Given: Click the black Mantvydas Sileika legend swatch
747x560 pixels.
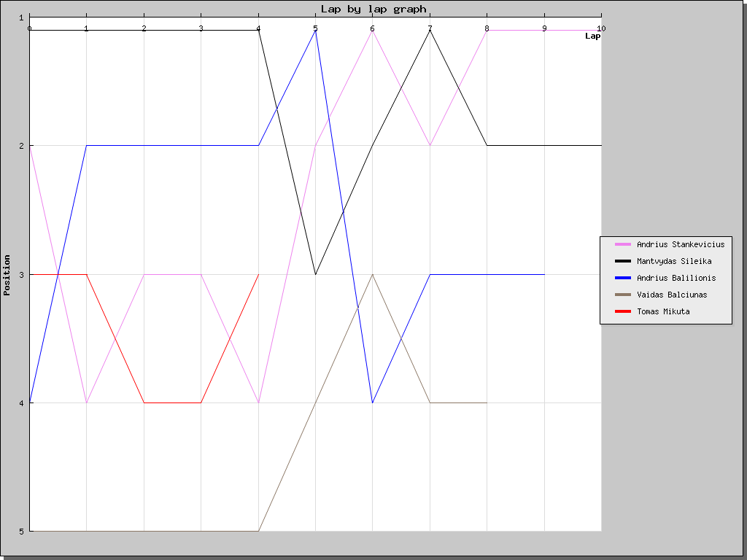Looking at the screenshot, I should click(x=623, y=261).
